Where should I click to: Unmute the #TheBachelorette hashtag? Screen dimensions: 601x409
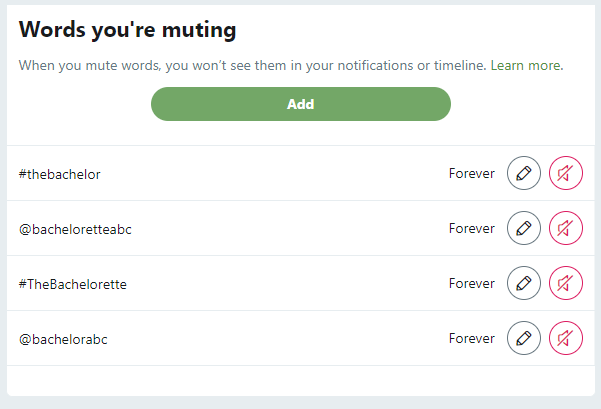tap(566, 283)
